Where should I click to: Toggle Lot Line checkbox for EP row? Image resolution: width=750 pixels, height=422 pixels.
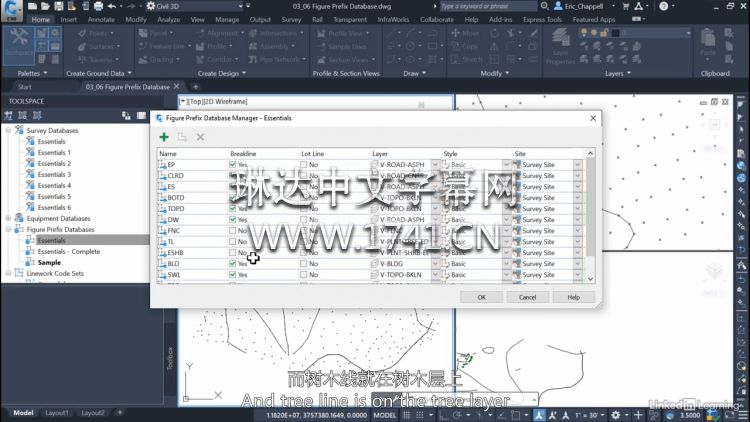click(304, 165)
